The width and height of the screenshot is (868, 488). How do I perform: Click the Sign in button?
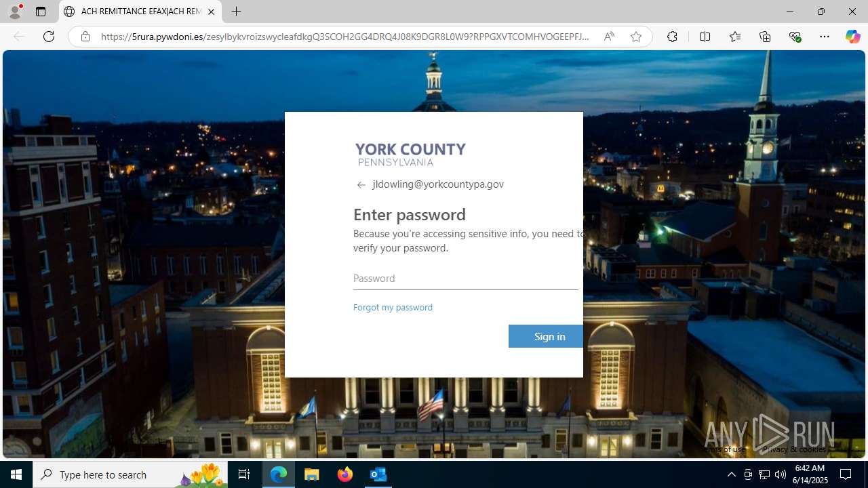point(546,336)
